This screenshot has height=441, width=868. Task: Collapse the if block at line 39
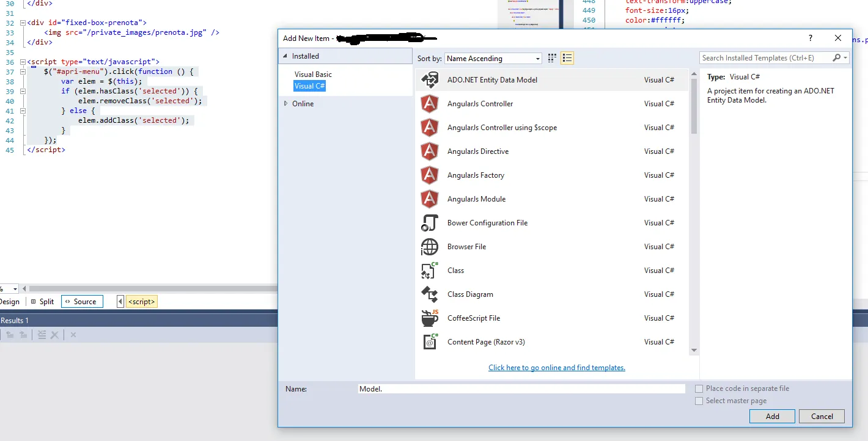tap(23, 91)
